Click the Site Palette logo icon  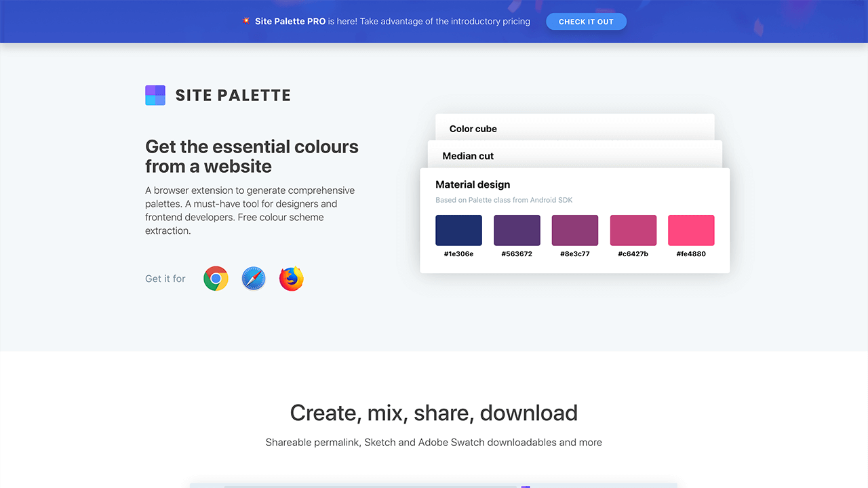click(155, 96)
